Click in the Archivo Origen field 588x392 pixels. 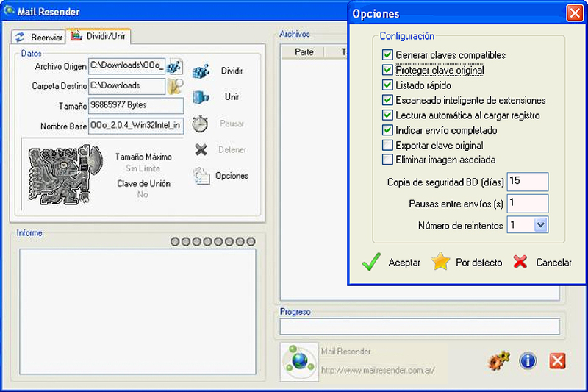126,66
